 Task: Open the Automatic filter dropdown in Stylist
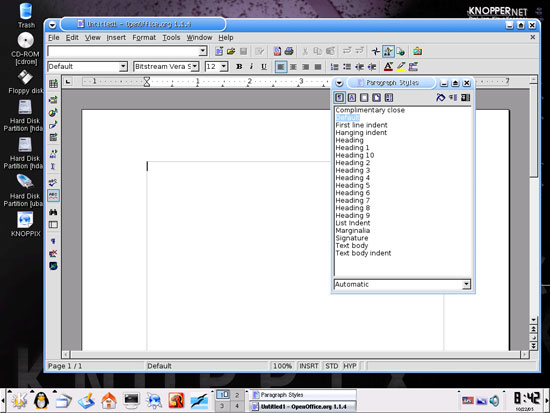[466, 284]
